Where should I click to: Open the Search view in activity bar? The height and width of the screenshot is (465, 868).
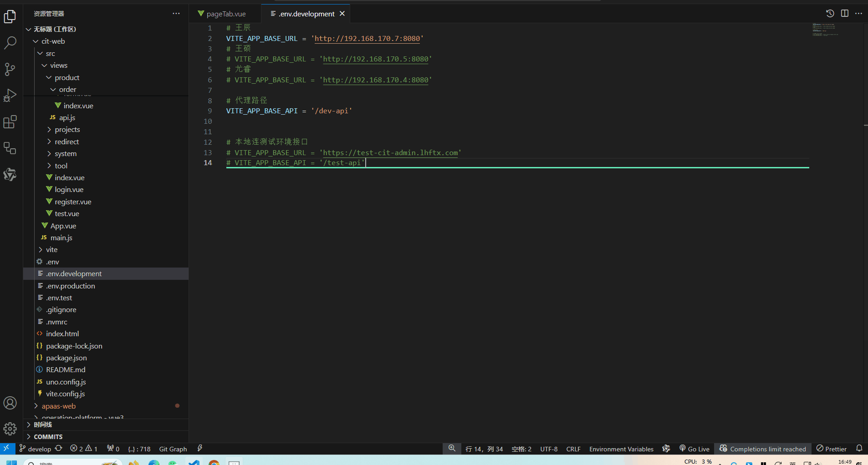tap(10, 43)
